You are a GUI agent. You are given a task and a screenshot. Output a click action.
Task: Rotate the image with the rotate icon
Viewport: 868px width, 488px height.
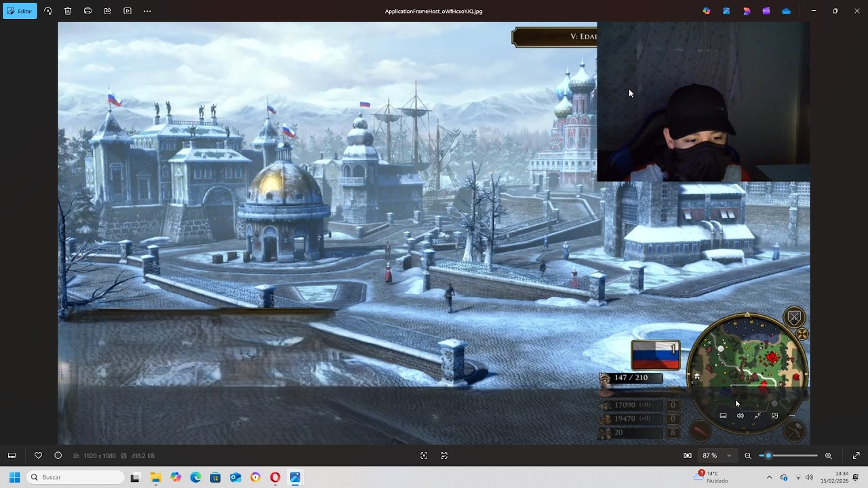47,11
